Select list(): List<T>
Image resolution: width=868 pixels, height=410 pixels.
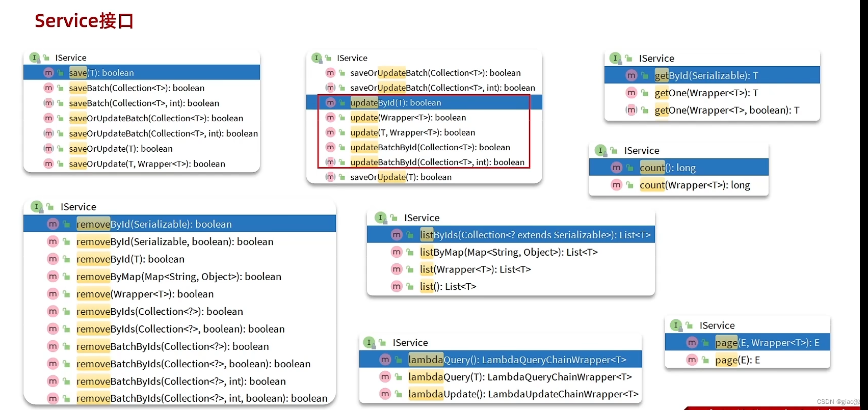click(448, 286)
